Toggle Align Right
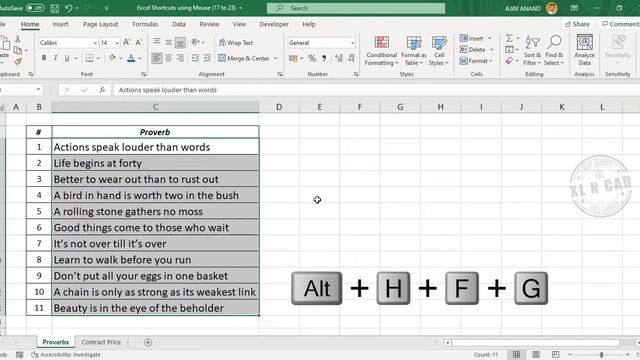This screenshot has height=360, width=640. point(180,58)
